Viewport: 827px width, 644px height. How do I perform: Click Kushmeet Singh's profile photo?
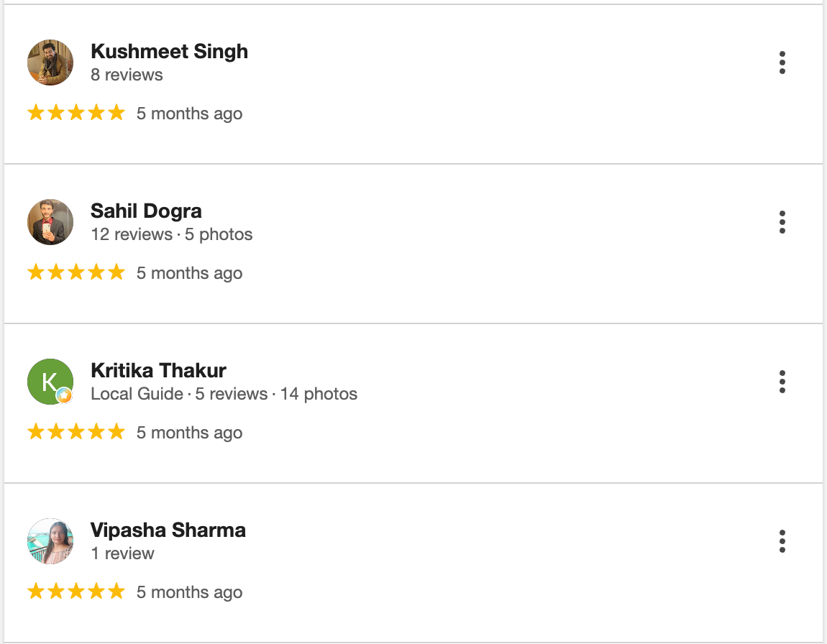coord(50,63)
